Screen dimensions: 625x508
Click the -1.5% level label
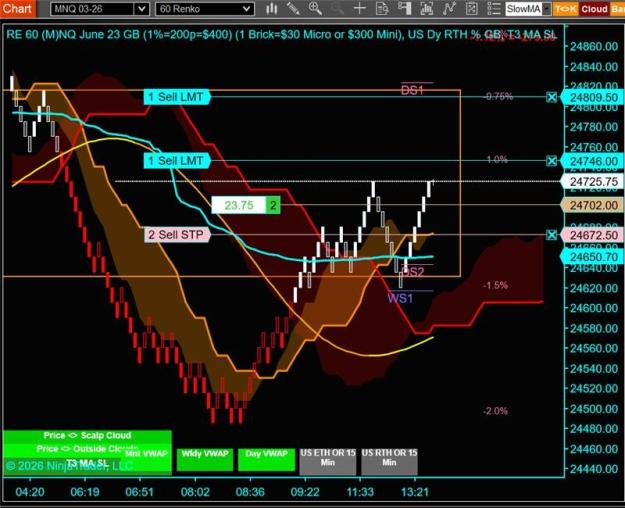coord(495,286)
